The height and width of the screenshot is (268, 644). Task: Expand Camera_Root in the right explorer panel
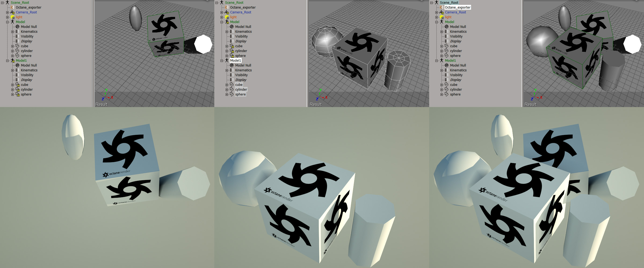(x=437, y=12)
